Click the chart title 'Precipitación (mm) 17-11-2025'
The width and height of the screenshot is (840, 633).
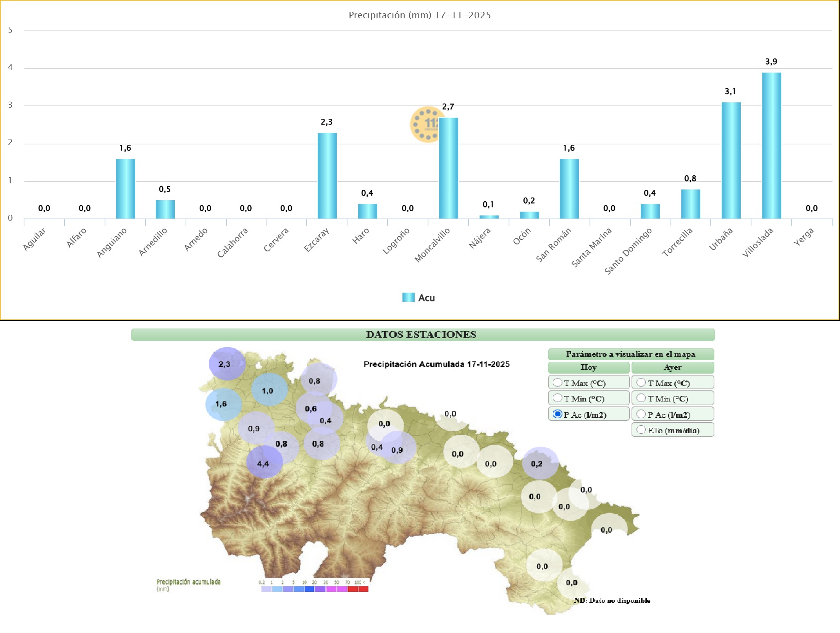(420, 15)
